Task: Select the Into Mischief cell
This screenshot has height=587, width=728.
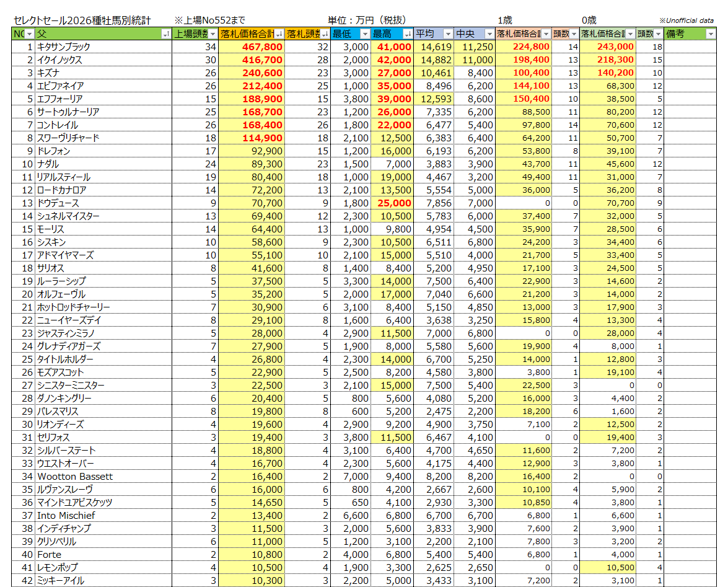Action: click(103, 516)
